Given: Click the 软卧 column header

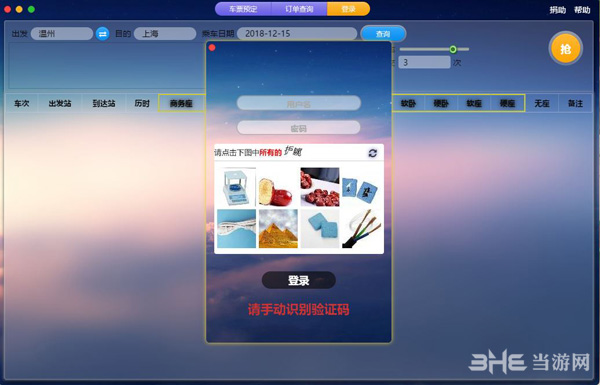Looking at the screenshot, I should (408, 103).
